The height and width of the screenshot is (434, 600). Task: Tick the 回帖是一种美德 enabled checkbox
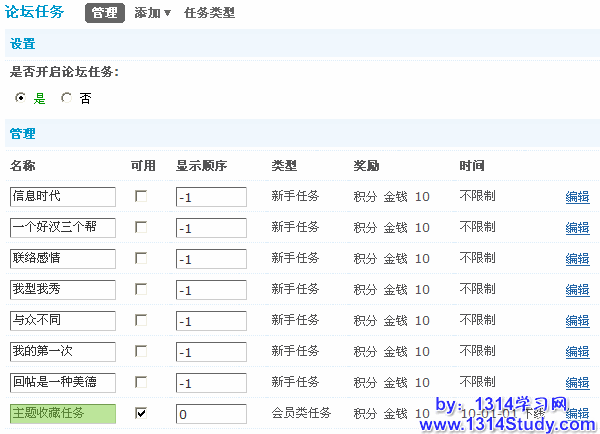(x=141, y=382)
